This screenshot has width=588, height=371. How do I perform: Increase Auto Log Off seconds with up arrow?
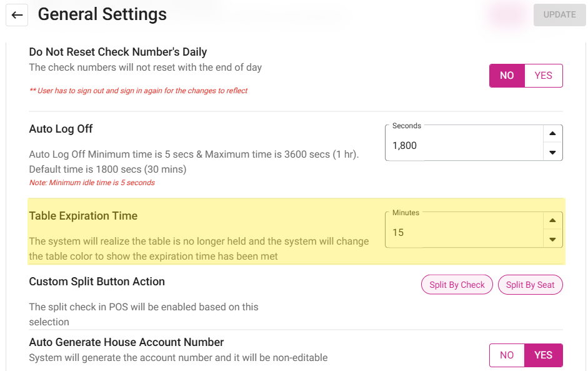point(552,134)
